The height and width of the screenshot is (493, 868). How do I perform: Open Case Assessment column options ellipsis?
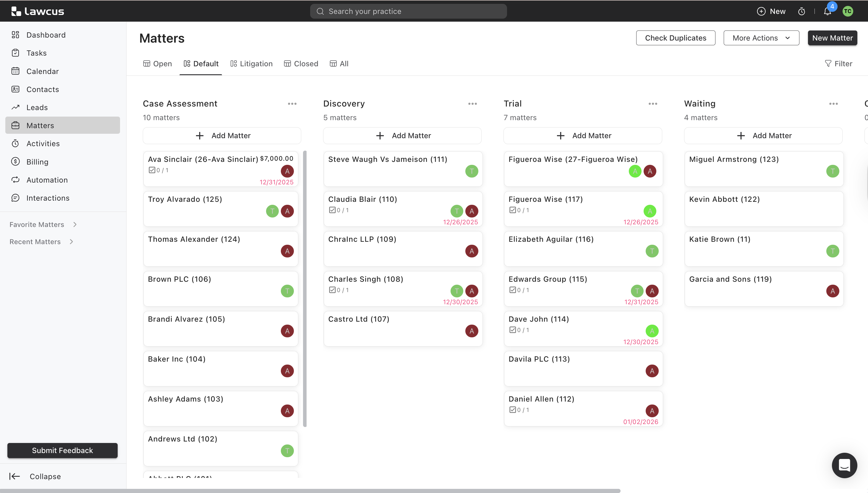(x=292, y=104)
